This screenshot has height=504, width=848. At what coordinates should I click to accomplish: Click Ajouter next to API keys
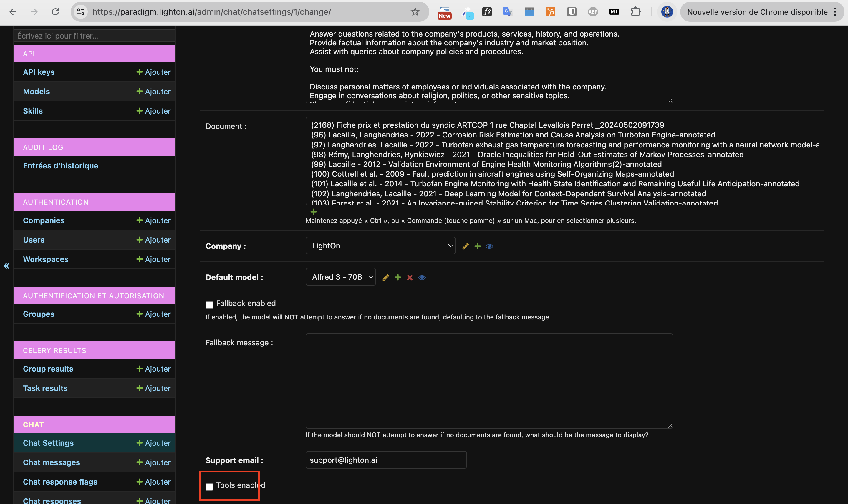pyautogui.click(x=153, y=72)
